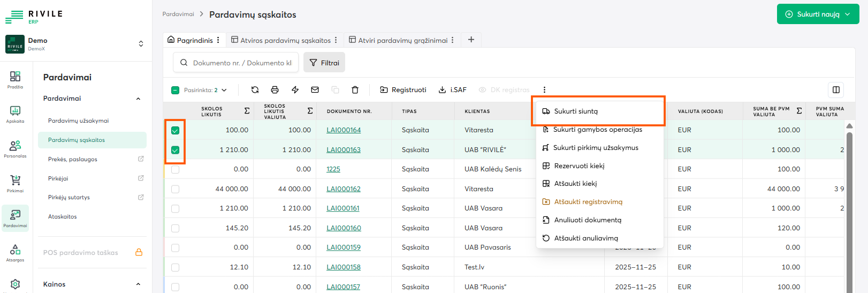Click the vertical table scrollbar
868x293 pixels.
[x=849, y=209]
